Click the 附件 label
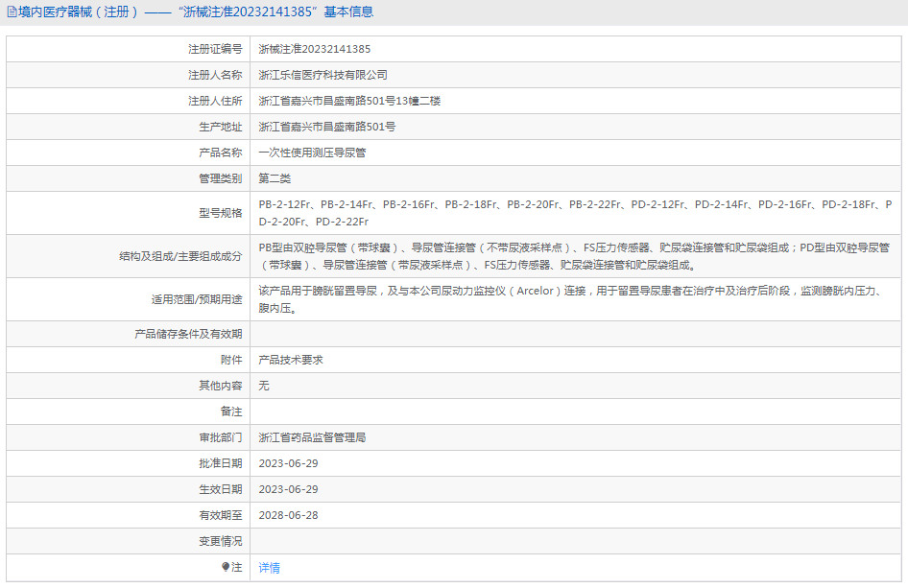Image resolution: width=908 pixels, height=588 pixels. click(x=231, y=360)
